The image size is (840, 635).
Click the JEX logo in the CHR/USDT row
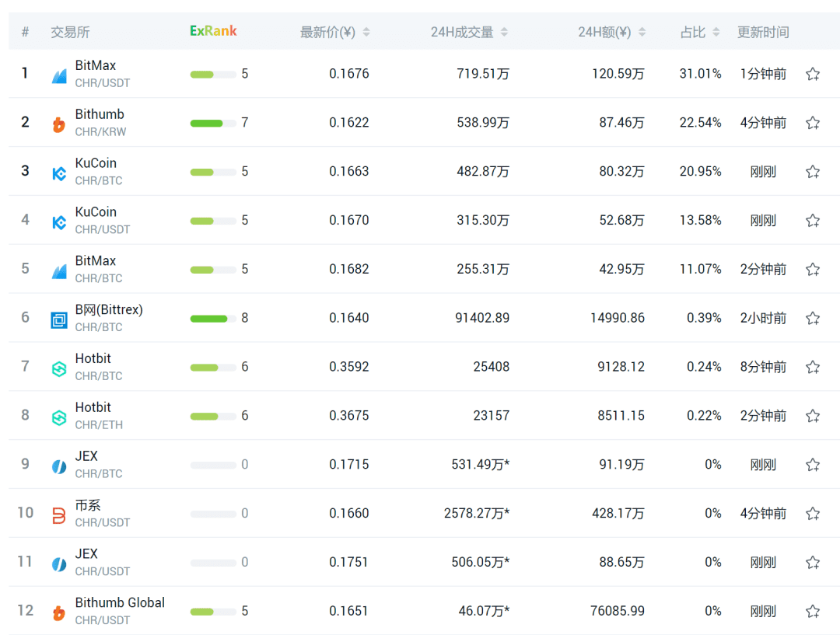59,564
